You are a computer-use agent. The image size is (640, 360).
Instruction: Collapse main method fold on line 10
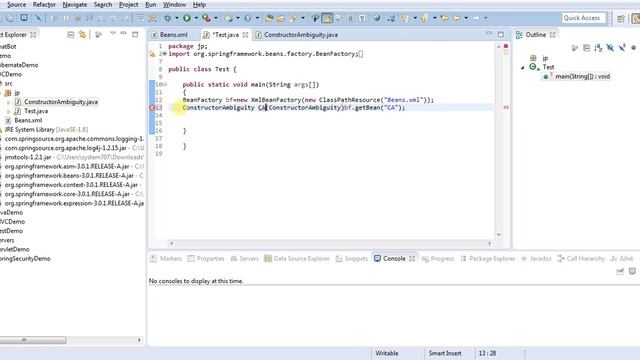pyautogui.click(x=165, y=84)
